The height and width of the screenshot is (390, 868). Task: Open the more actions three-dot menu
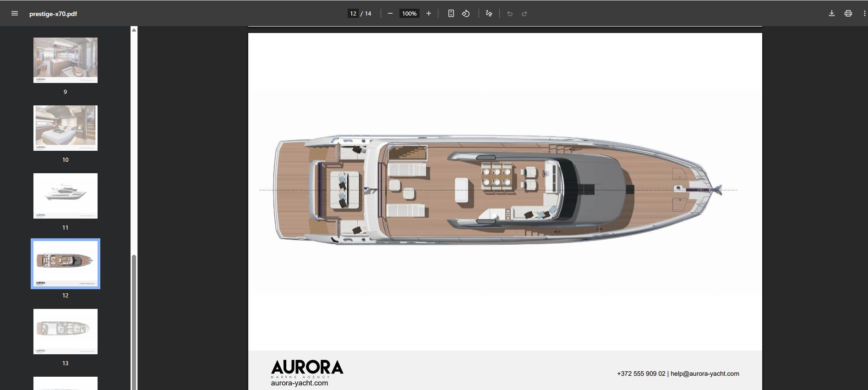point(864,14)
